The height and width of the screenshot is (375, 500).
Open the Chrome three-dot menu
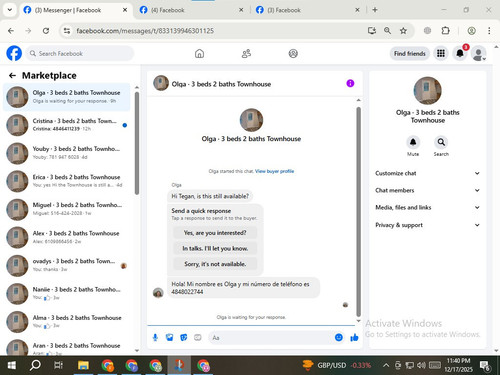[x=489, y=31]
